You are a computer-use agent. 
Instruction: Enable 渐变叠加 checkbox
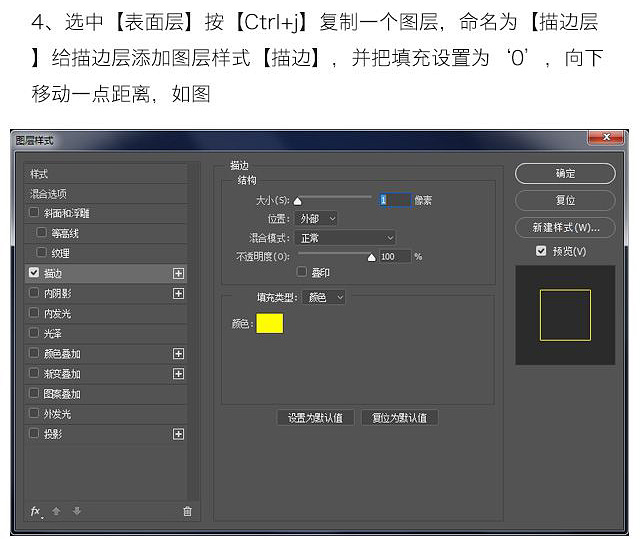(34, 373)
